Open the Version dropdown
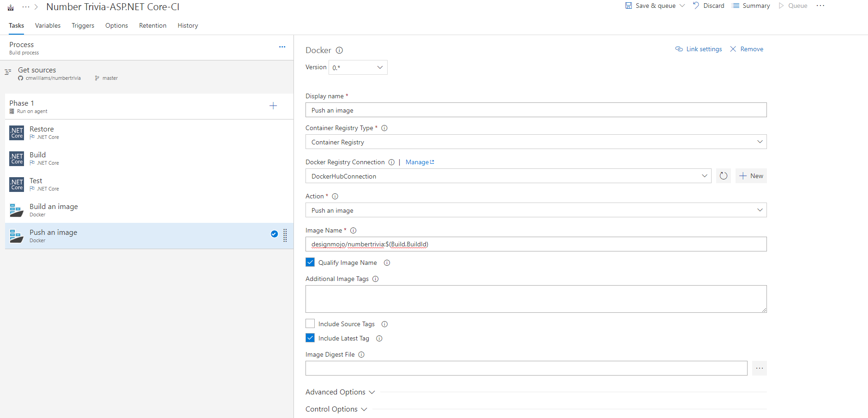The height and width of the screenshot is (418, 868). point(358,67)
